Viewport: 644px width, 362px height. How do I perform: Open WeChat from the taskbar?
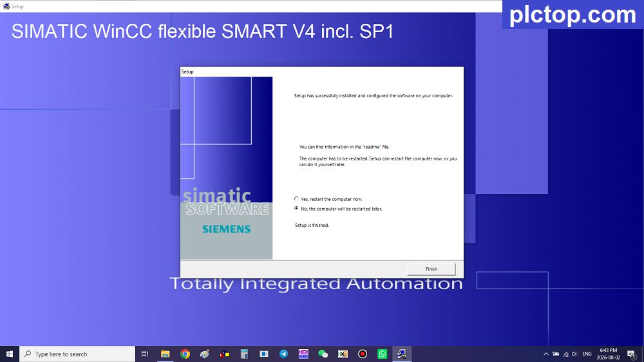pyautogui.click(x=323, y=354)
